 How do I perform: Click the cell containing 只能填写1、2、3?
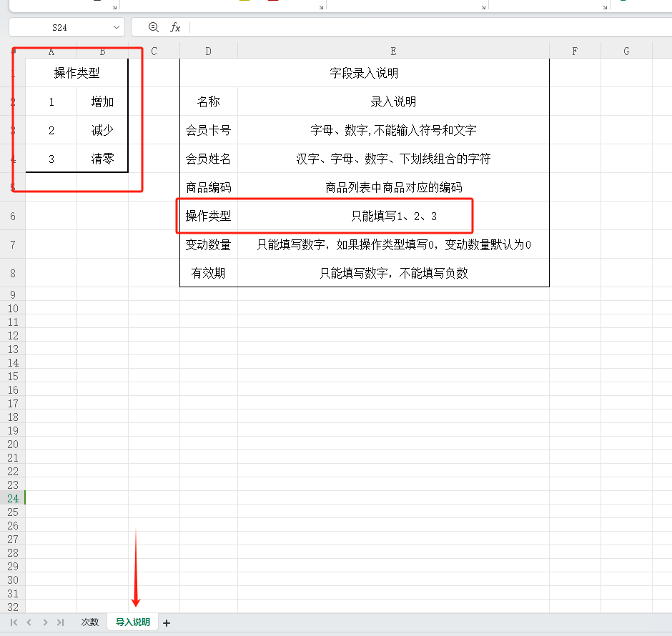tap(390, 215)
